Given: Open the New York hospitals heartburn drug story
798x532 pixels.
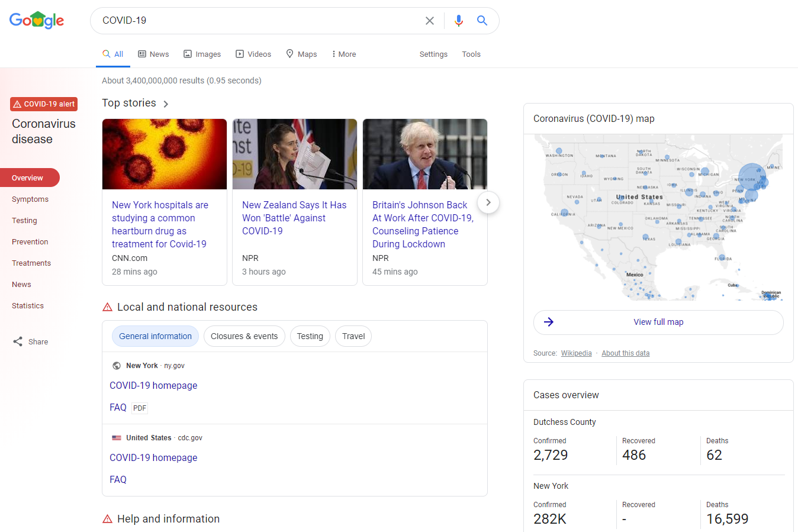Looking at the screenshot, I should click(x=160, y=224).
